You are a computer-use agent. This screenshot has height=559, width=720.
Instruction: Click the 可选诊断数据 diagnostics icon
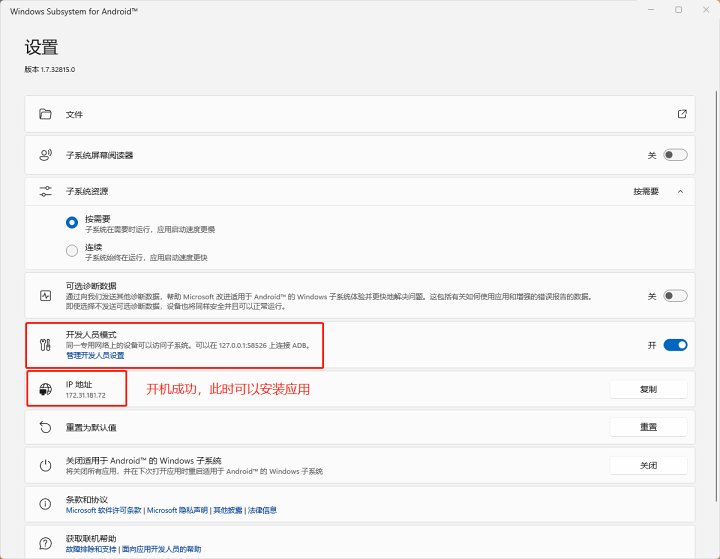click(x=45, y=296)
